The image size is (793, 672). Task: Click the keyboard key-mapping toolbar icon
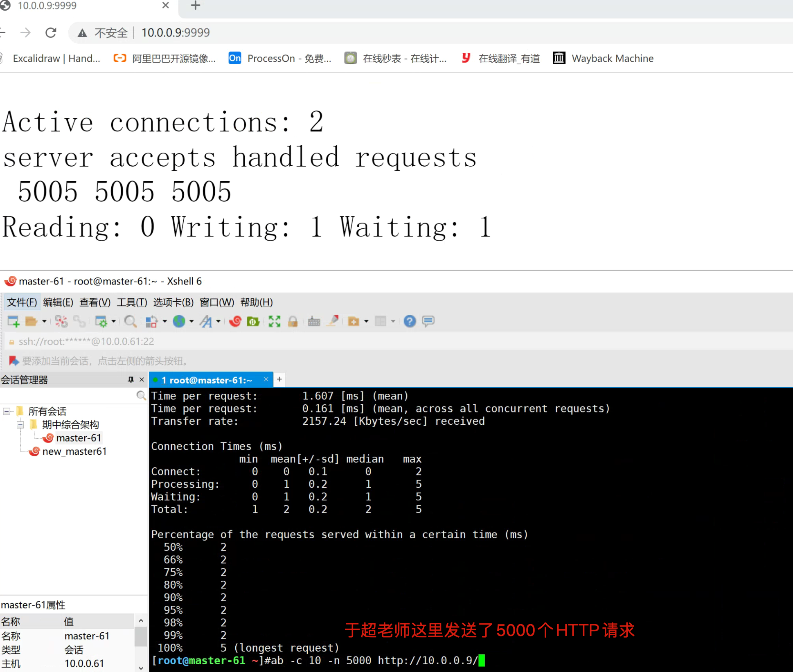pyautogui.click(x=314, y=322)
